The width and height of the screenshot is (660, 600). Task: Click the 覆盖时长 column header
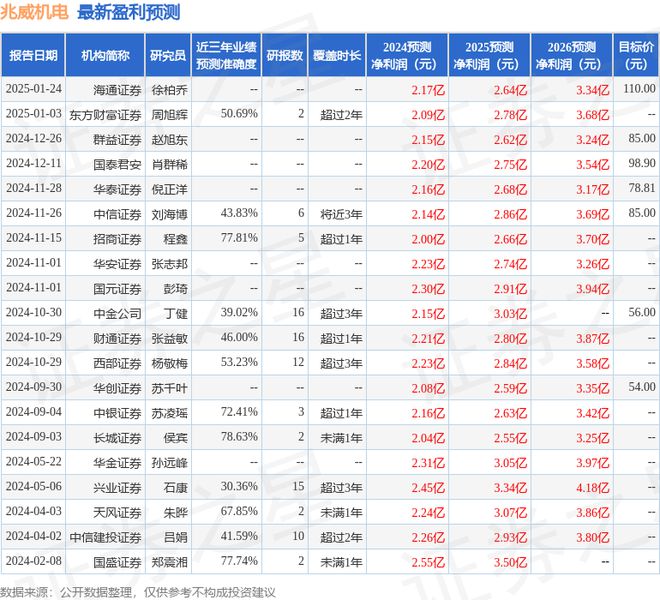pyautogui.click(x=337, y=55)
